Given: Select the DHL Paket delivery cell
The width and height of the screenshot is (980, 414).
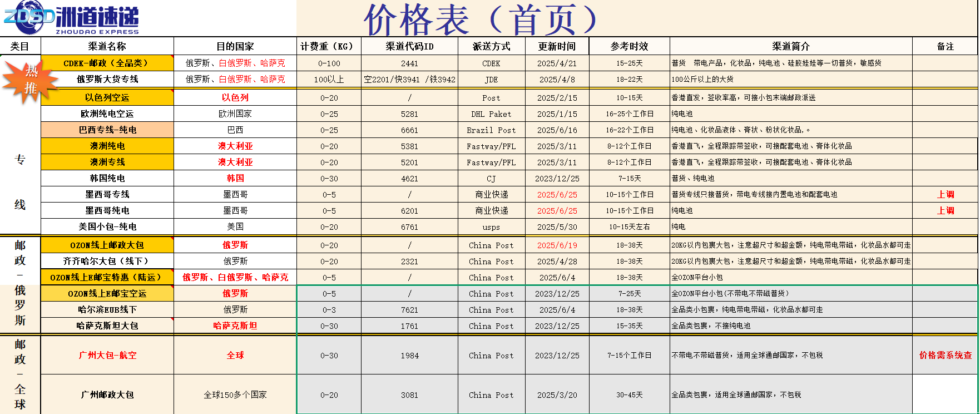Looking at the screenshot, I should pyautogui.click(x=491, y=114).
